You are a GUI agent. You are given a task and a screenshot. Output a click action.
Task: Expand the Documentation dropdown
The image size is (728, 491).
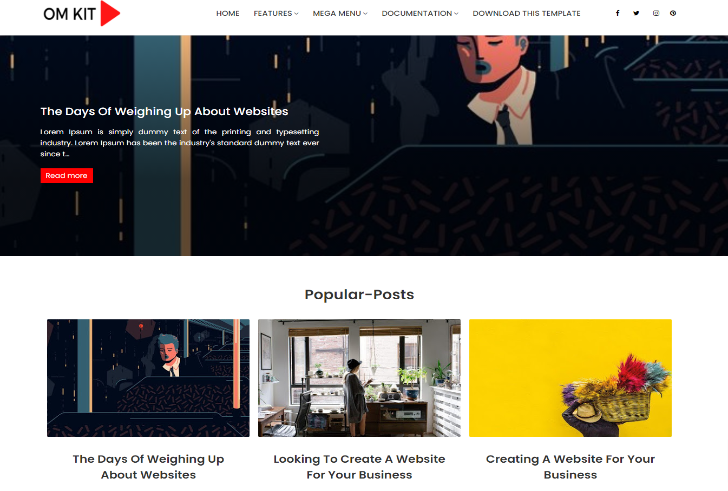click(420, 13)
